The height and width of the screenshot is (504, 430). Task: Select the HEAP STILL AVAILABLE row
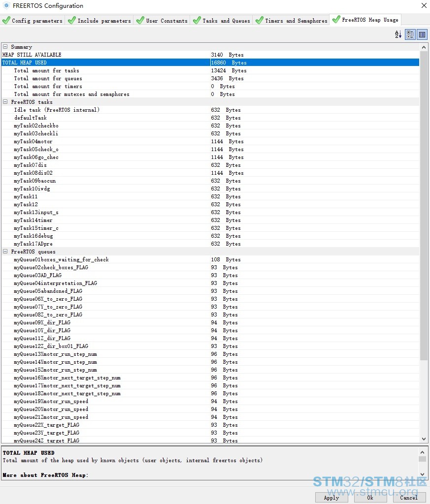(x=210, y=55)
